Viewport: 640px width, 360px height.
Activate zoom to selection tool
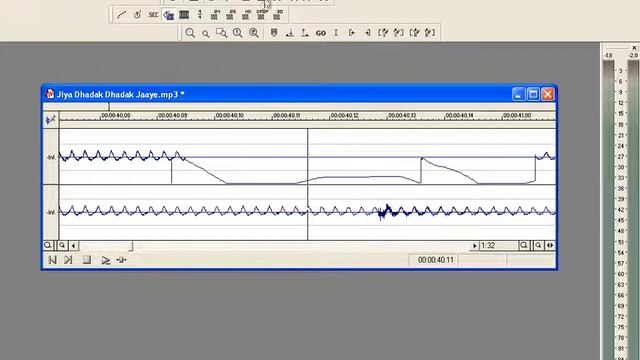pos(222,33)
